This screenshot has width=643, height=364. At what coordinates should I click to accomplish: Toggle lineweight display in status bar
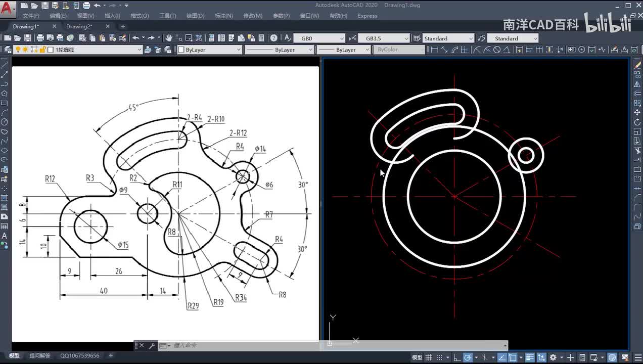pyautogui.click(x=530, y=357)
